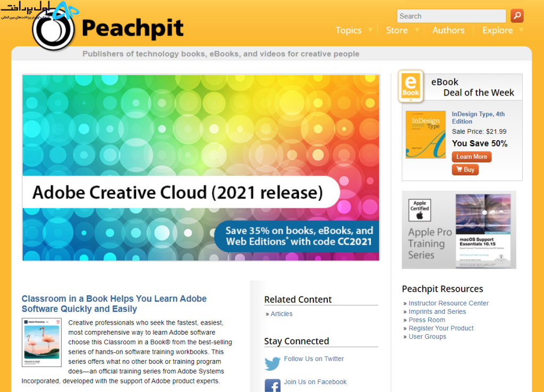
Task: Click inside the Search field
Action: [452, 16]
